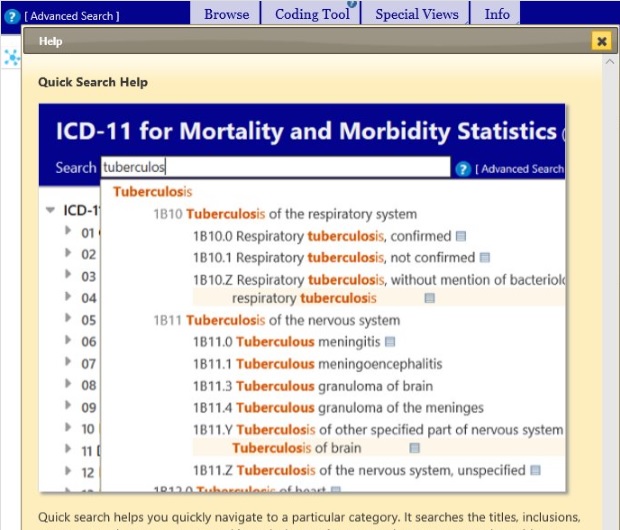The width and height of the screenshot is (620, 530).
Task: Expand chapter 04 in the tree
Action: tap(68, 296)
